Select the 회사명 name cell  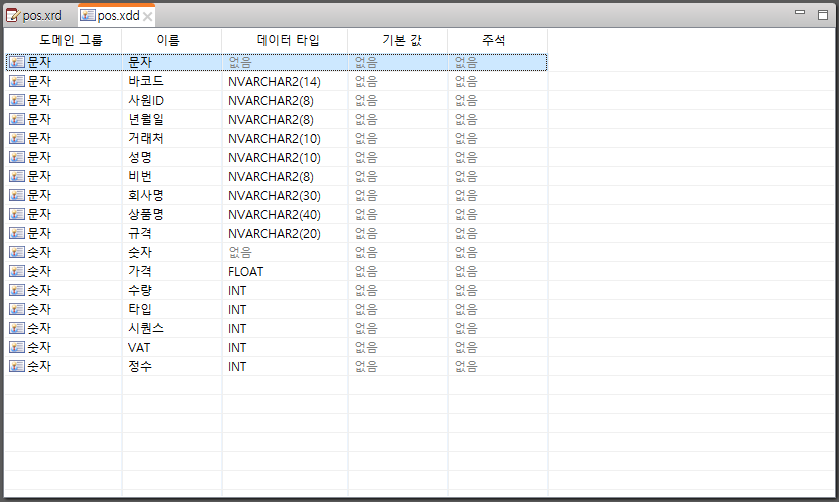tap(172, 195)
